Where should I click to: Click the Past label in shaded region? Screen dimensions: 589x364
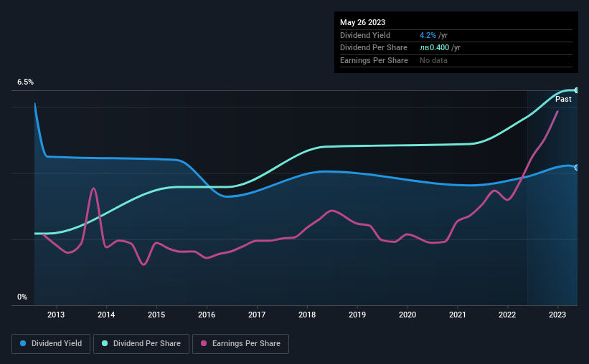(x=563, y=99)
